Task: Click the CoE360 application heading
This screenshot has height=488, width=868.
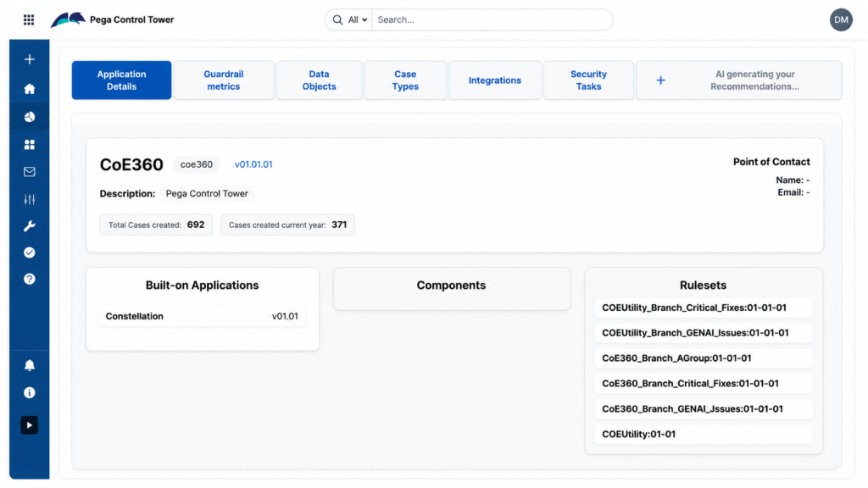Action: coord(131,164)
